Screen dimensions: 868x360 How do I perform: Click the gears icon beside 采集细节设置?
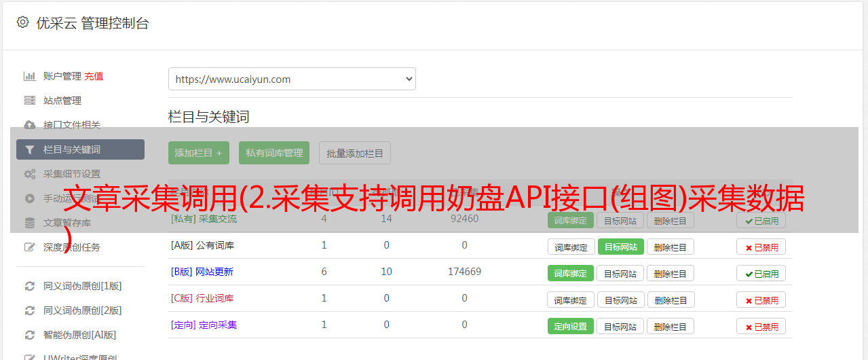click(x=29, y=174)
